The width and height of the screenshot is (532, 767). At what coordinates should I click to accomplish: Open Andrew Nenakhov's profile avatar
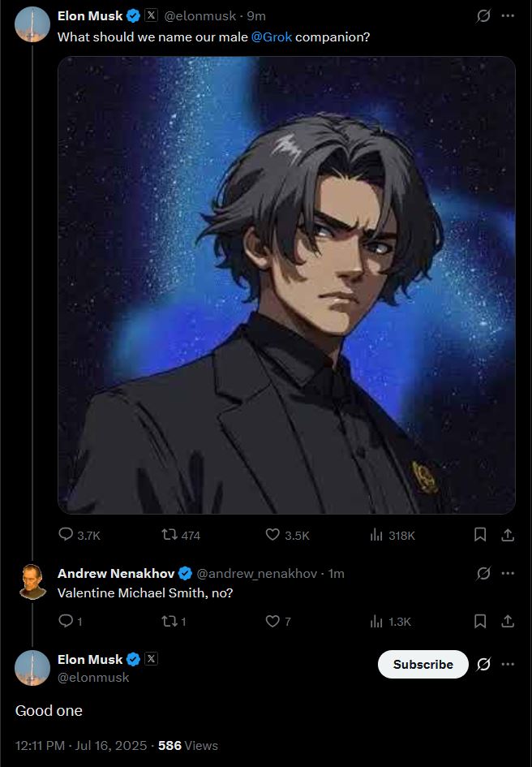32,582
